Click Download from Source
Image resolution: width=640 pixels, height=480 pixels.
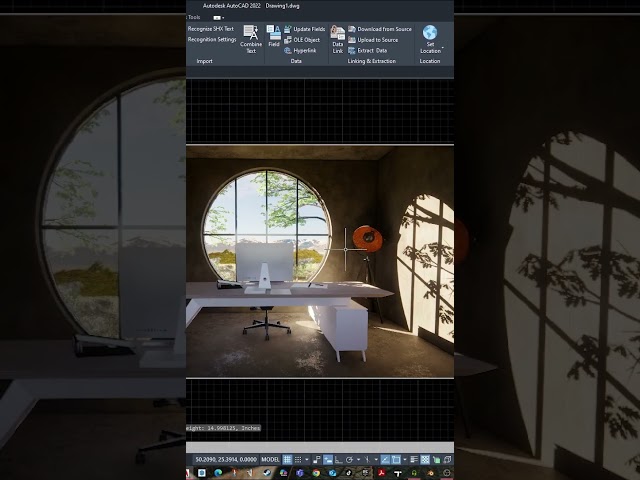pos(380,29)
